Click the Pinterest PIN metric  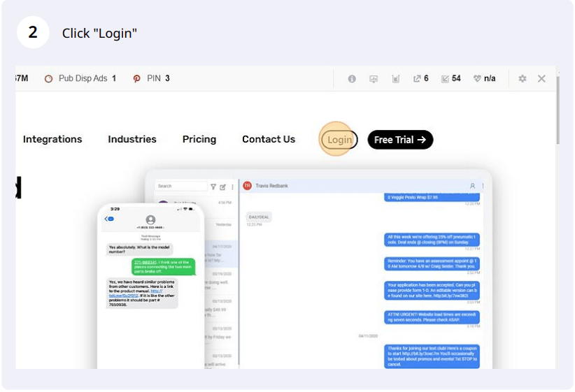tap(151, 78)
